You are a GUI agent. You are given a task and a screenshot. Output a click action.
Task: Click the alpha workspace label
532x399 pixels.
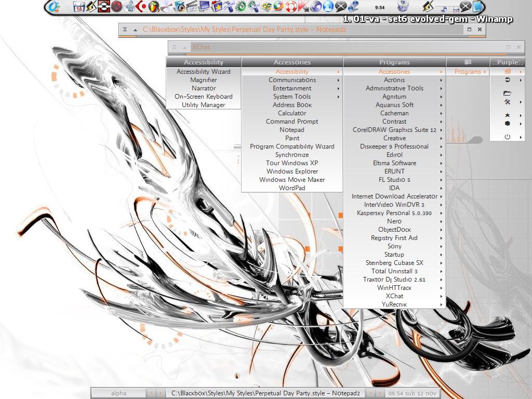[x=118, y=393]
